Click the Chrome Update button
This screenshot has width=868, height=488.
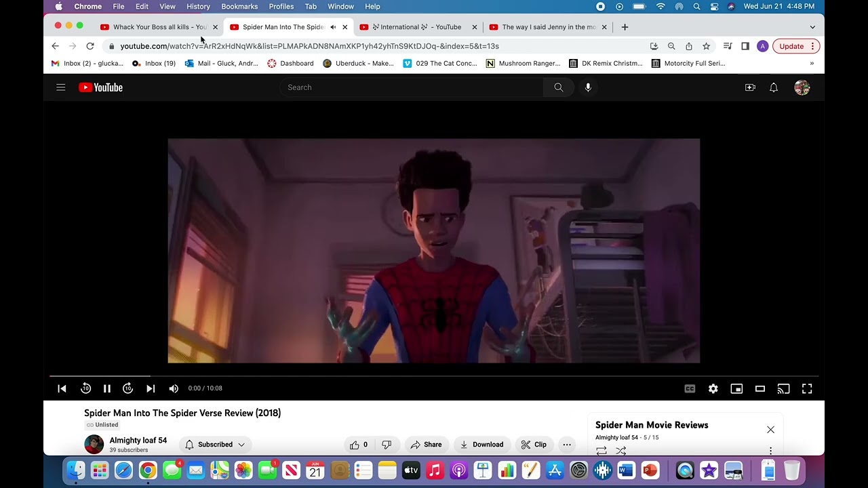pyautogui.click(x=796, y=46)
